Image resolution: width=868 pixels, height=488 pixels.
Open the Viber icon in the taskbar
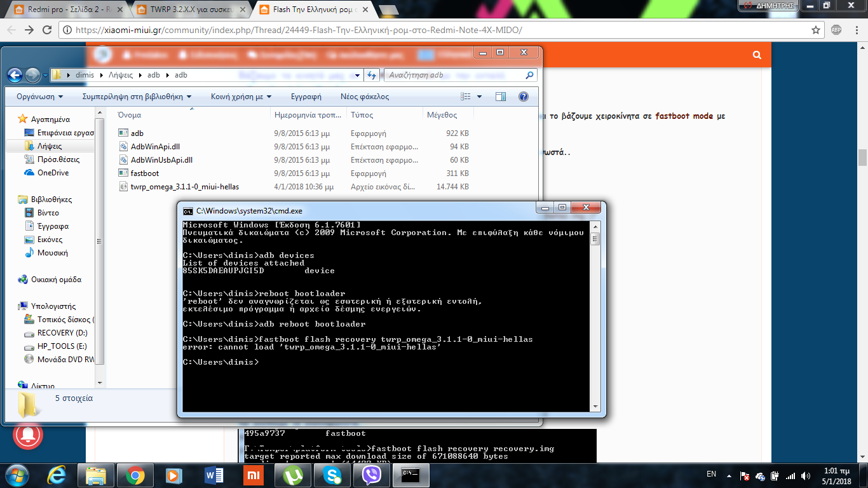[371, 475]
